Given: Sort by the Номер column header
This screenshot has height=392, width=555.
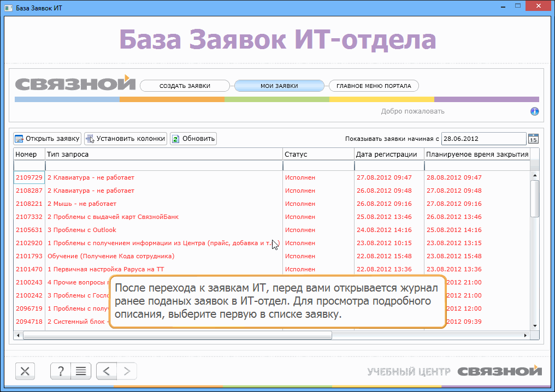Looking at the screenshot, I should point(29,155).
